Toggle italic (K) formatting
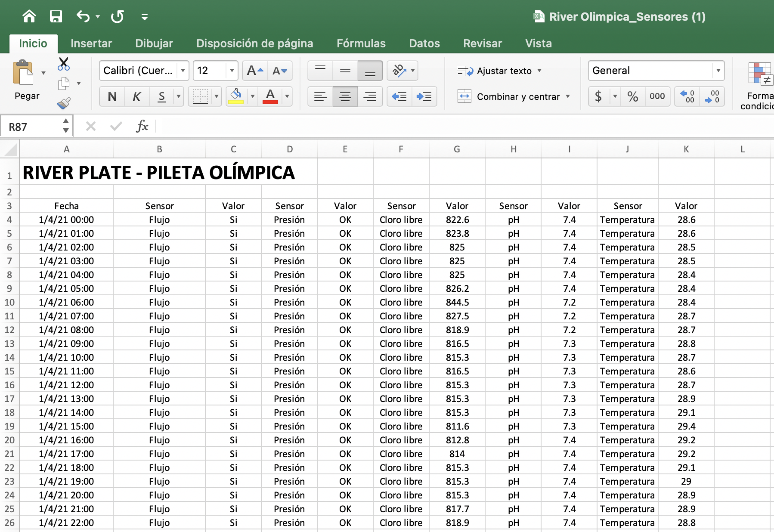This screenshot has height=532, width=774. click(137, 96)
